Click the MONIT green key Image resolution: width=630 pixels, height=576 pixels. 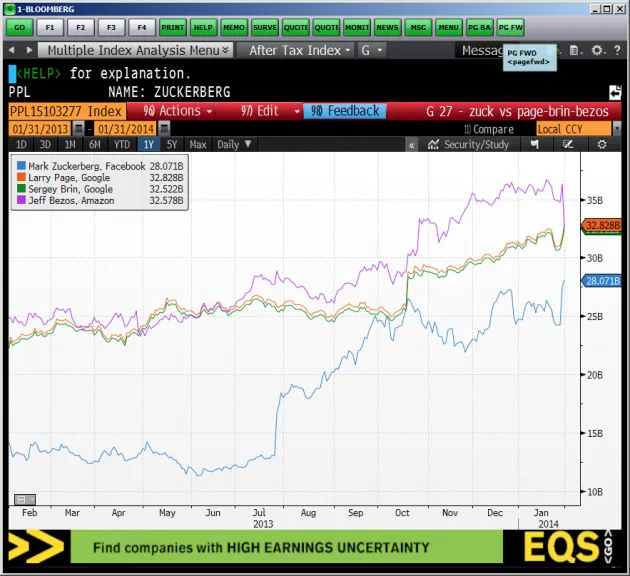tap(357, 27)
